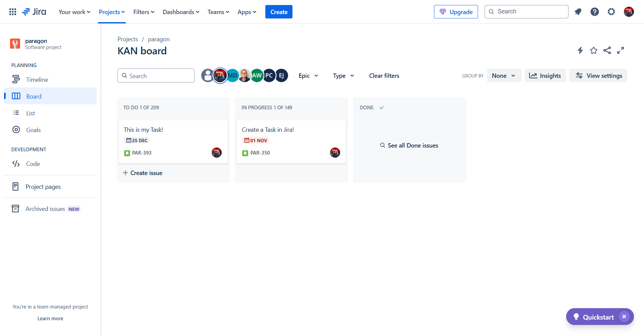Click the paragon project avatar icon

click(15, 44)
